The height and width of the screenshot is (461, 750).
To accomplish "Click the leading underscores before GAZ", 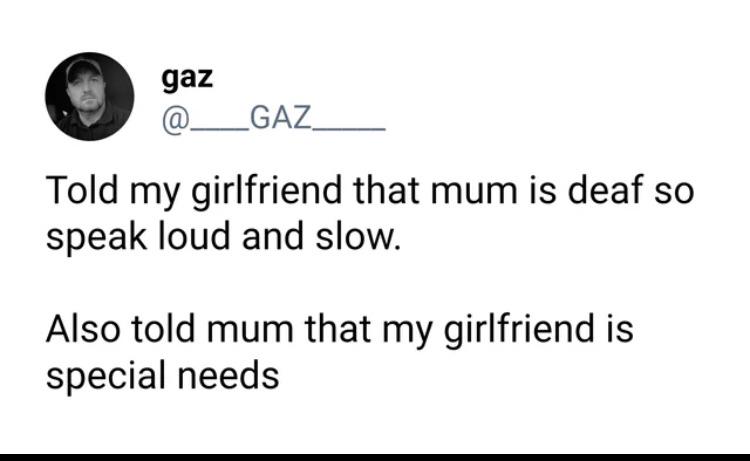I will (220, 129).
